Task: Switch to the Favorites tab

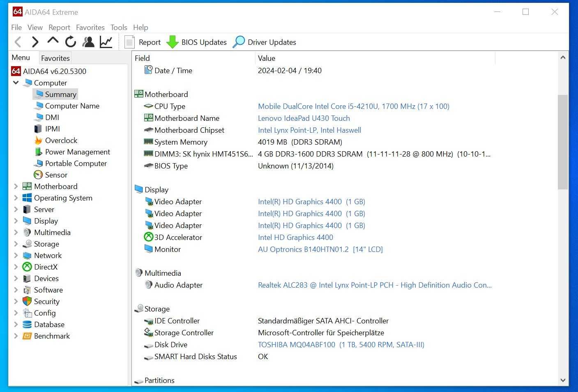Action: click(55, 58)
